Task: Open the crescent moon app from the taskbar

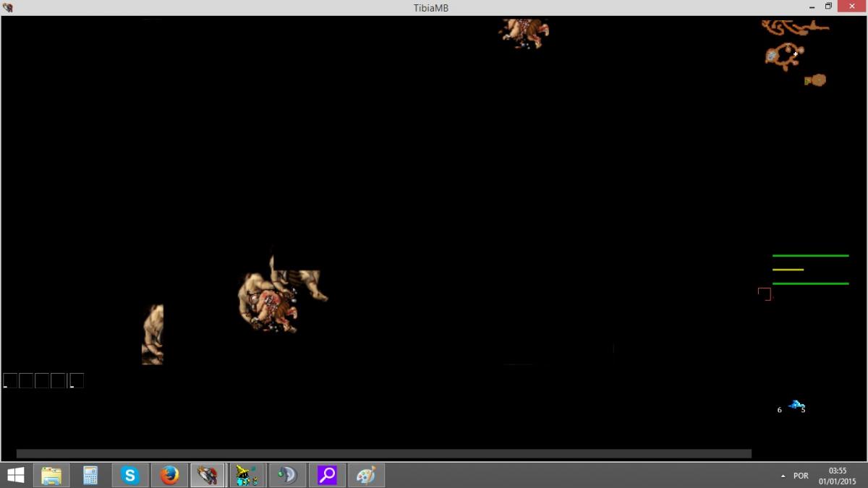Action: pos(286,475)
